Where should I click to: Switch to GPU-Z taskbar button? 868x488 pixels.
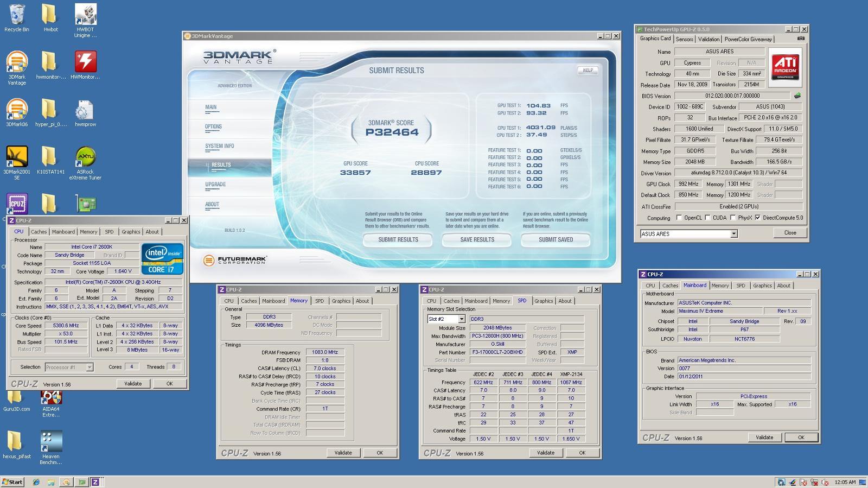(x=81, y=482)
